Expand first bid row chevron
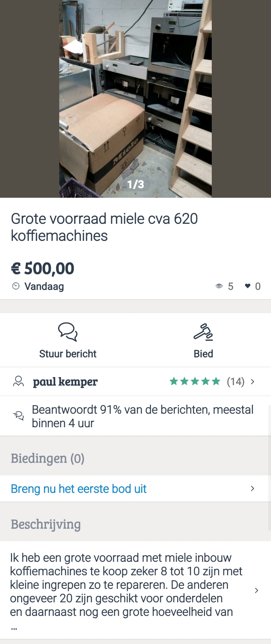 tap(253, 489)
